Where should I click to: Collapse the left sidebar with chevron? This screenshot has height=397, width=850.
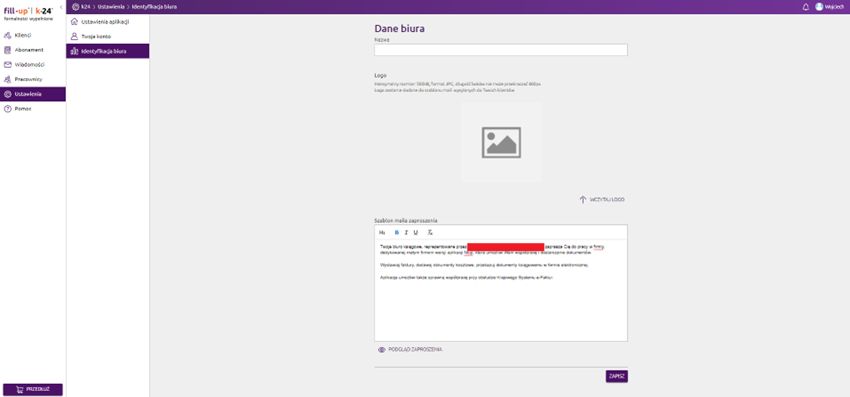61,7
